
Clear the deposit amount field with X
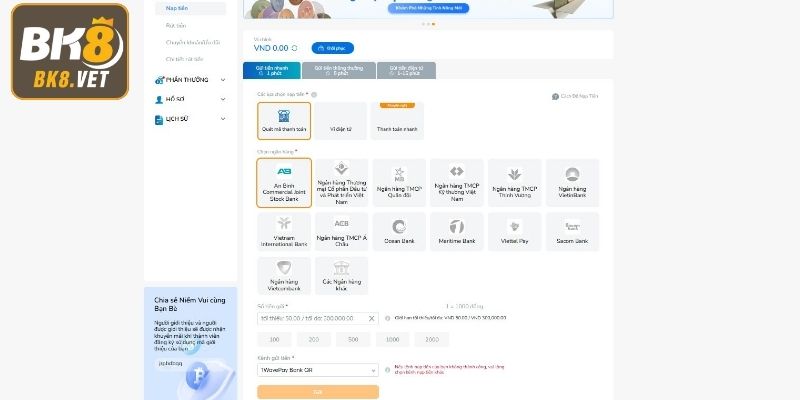pyautogui.click(x=371, y=318)
